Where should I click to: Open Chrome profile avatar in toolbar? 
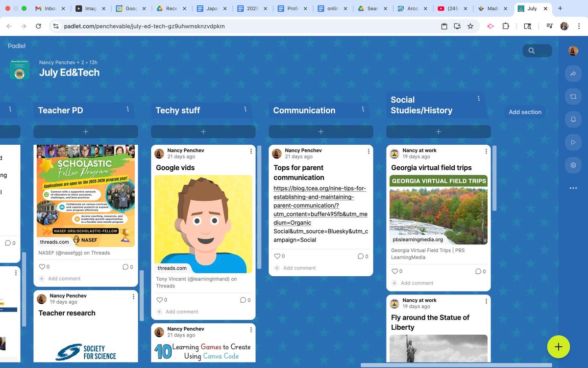[564, 26]
